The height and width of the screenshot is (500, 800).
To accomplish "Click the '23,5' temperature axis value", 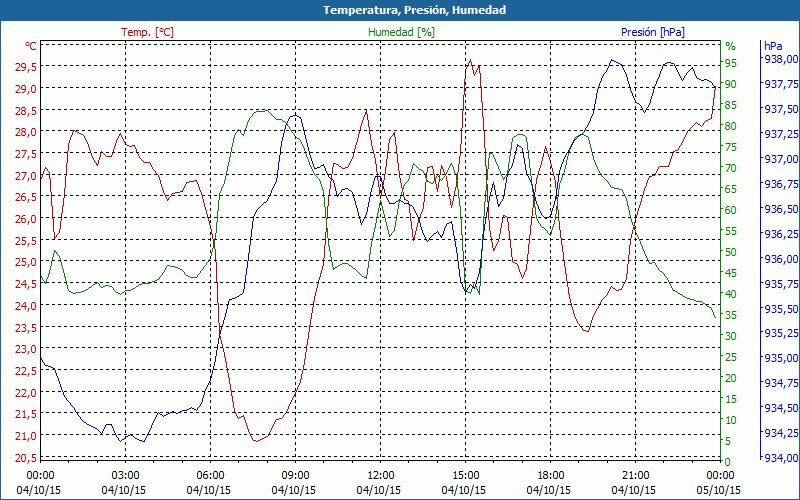I will tap(24, 328).
